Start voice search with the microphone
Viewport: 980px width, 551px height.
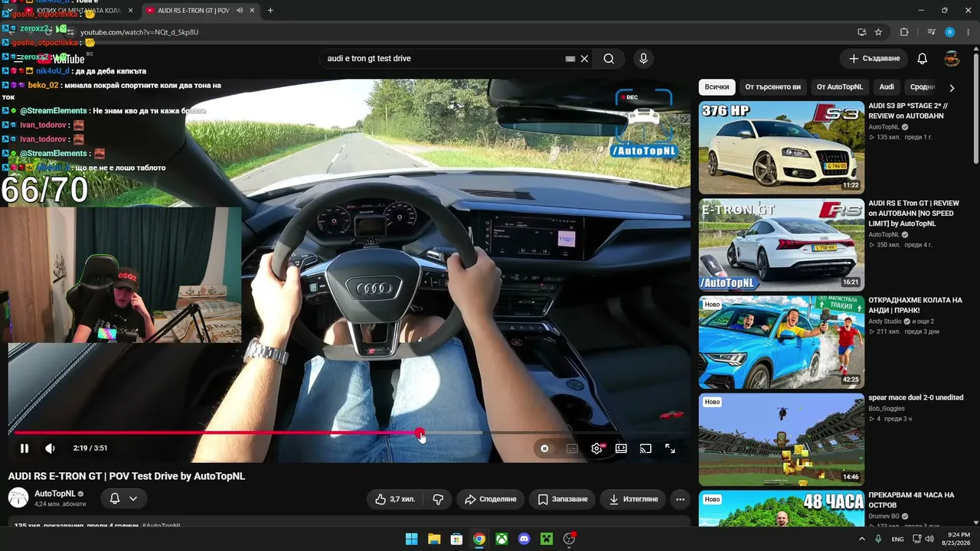(x=643, y=59)
